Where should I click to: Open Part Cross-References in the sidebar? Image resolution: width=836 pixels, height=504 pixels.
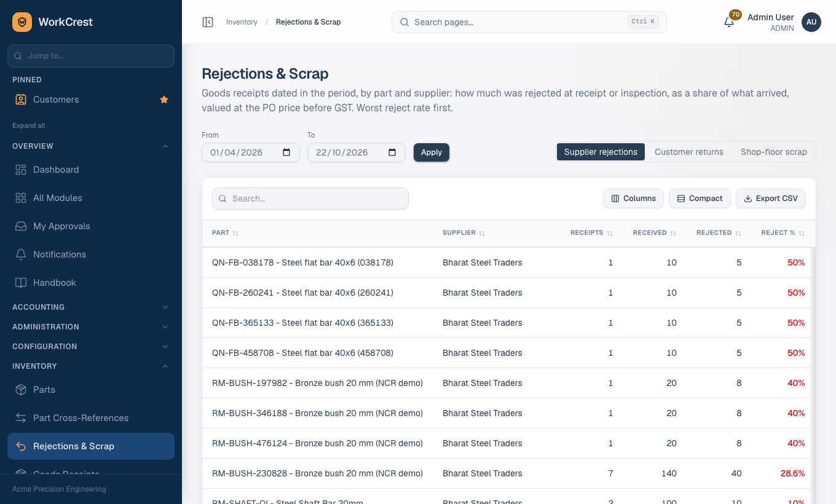(x=91, y=418)
